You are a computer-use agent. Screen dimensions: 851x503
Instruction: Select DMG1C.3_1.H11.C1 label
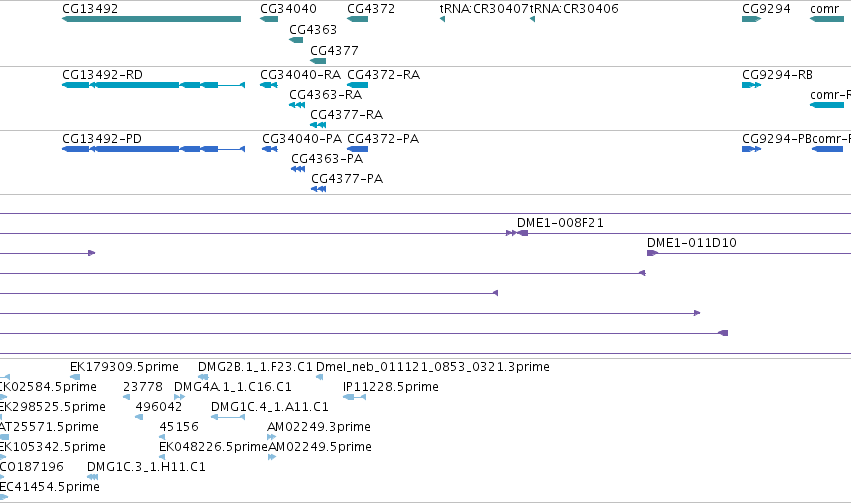point(146,467)
